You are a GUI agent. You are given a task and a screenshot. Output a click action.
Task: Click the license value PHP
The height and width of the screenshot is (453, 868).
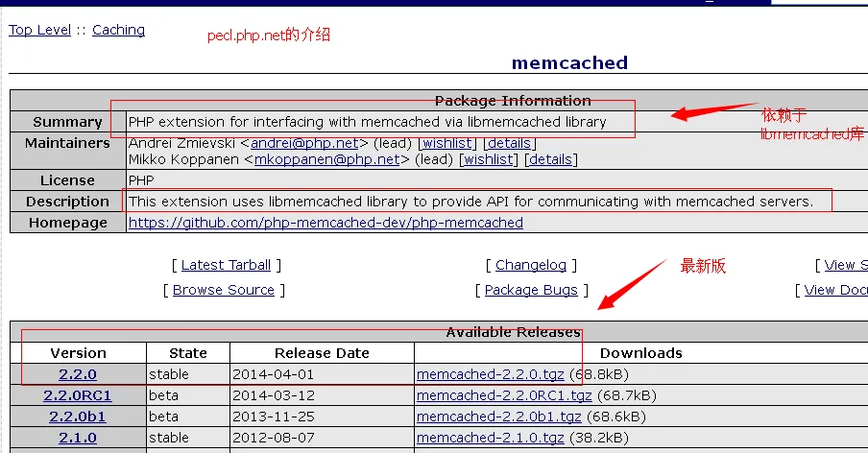point(141,180)
